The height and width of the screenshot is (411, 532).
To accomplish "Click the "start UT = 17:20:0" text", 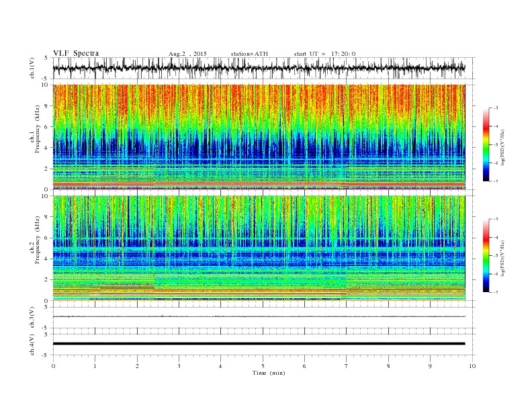I will (x=325, y=54).
